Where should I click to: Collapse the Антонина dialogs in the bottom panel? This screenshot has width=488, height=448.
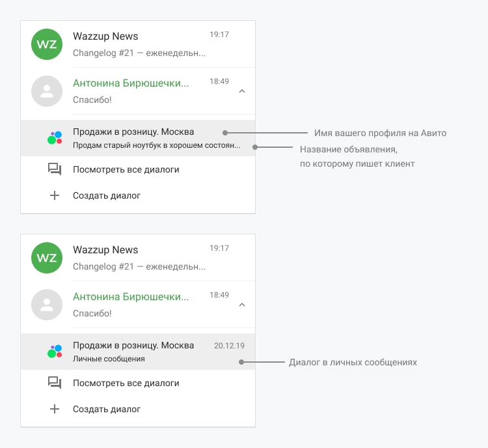coord(242,305)
